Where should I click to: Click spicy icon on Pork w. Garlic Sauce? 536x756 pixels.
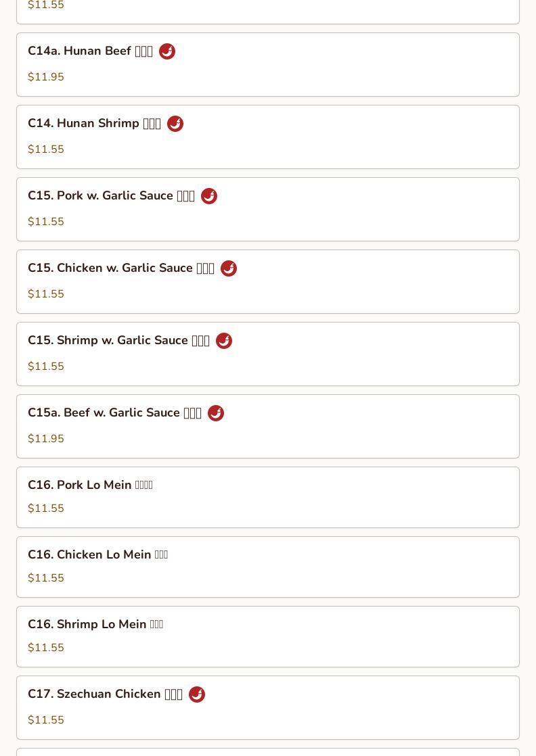pos(209,195)
